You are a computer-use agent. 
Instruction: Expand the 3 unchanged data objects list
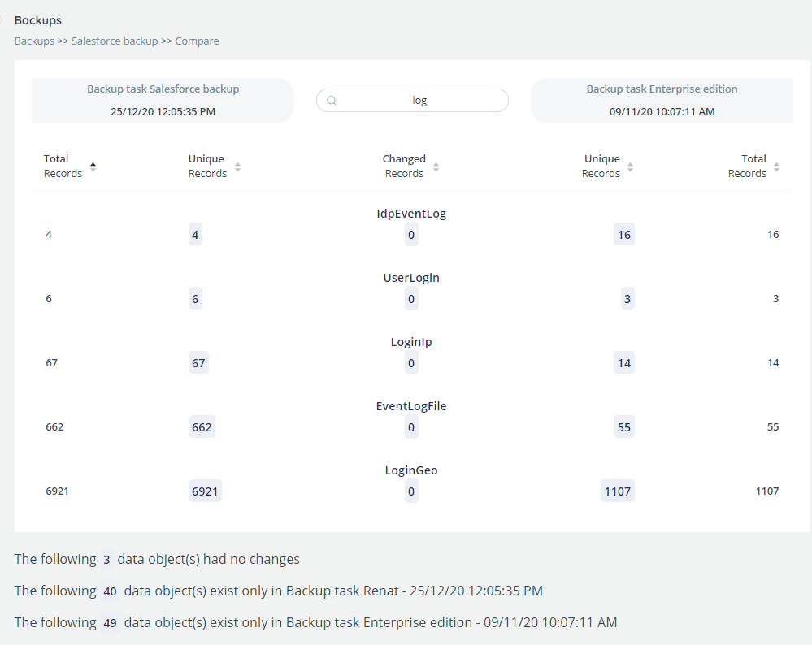pos(106,559)
